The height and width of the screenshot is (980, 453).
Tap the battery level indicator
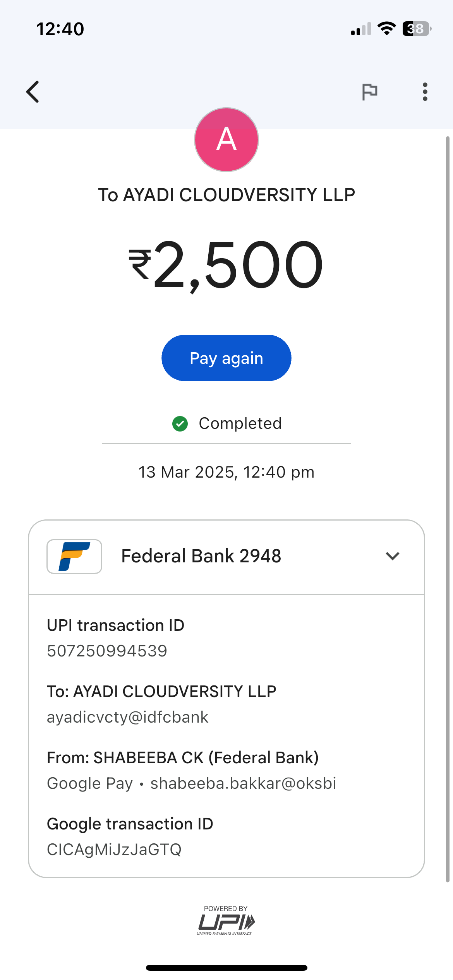(x=417, y=29)
